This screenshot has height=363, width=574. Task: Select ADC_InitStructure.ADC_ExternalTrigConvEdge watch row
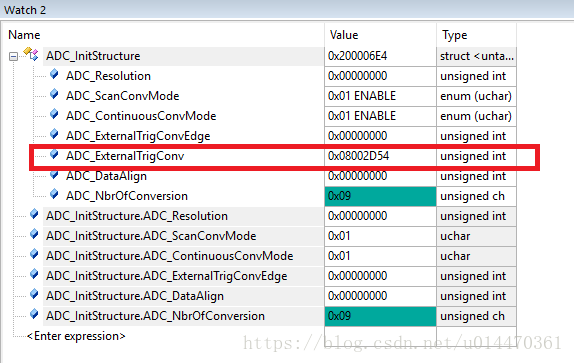167,276
